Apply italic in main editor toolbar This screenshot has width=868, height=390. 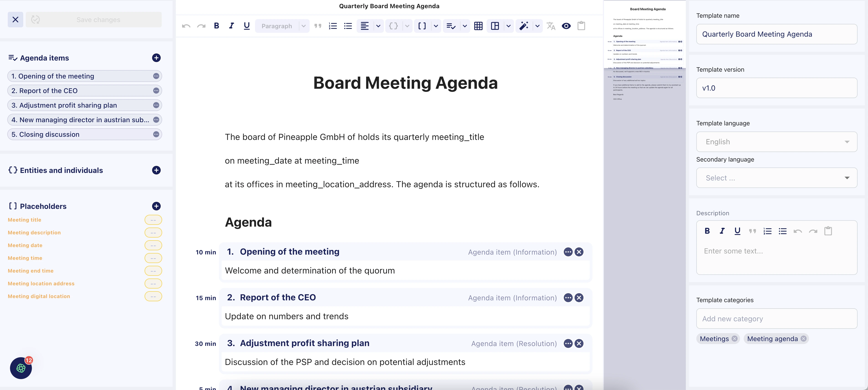pyautogui.click(x=232, y=26)
